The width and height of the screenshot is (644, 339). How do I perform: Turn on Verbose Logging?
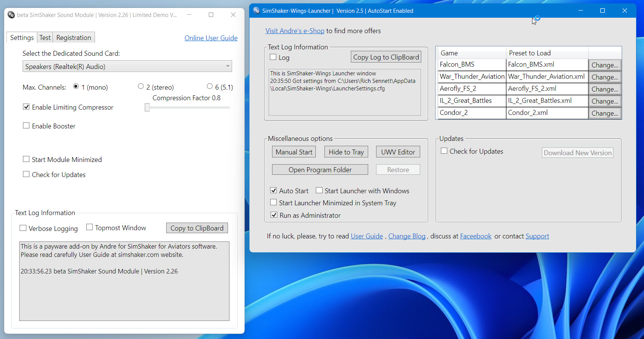point(23,228)
